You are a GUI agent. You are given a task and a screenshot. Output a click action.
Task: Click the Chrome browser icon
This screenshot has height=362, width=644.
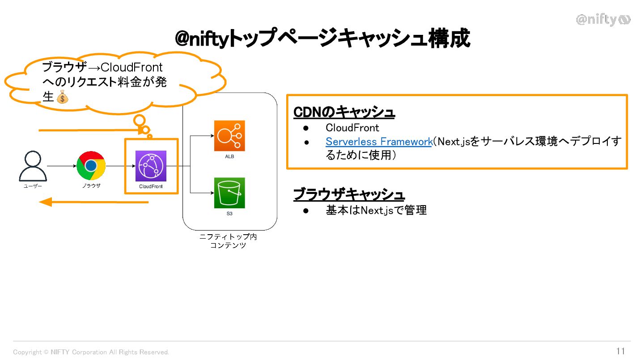91,166
